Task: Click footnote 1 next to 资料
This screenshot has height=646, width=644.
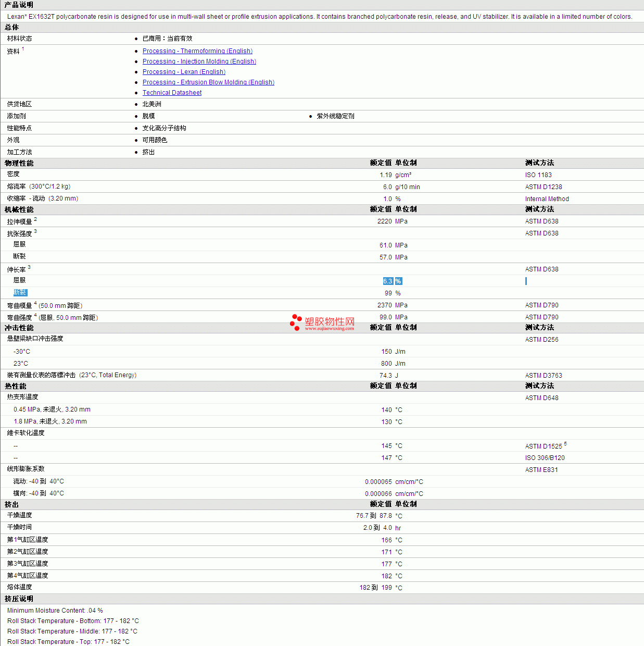Action: click(x=23, y=49)
